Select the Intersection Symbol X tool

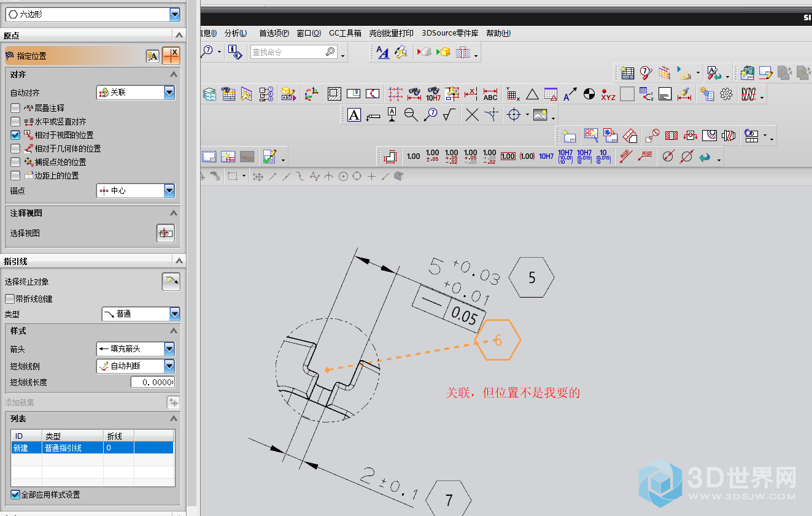[x=471, y=115]
